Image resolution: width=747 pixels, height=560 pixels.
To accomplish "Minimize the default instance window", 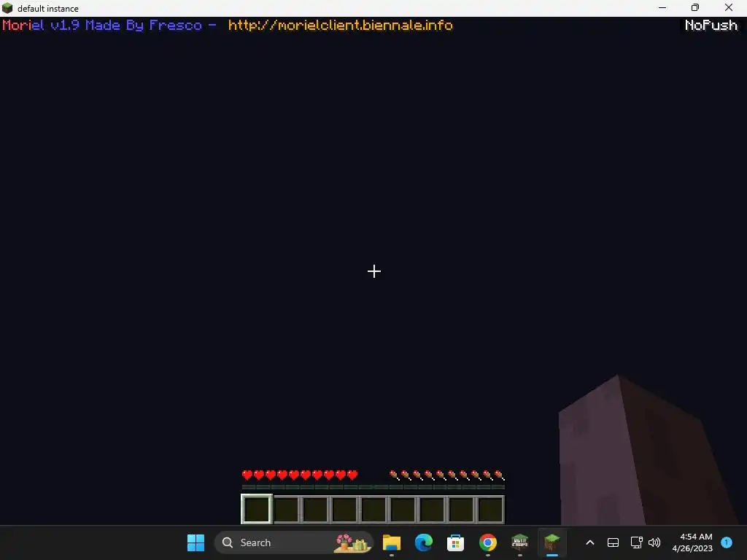I will pyautogui.click(x=662, y=7).
